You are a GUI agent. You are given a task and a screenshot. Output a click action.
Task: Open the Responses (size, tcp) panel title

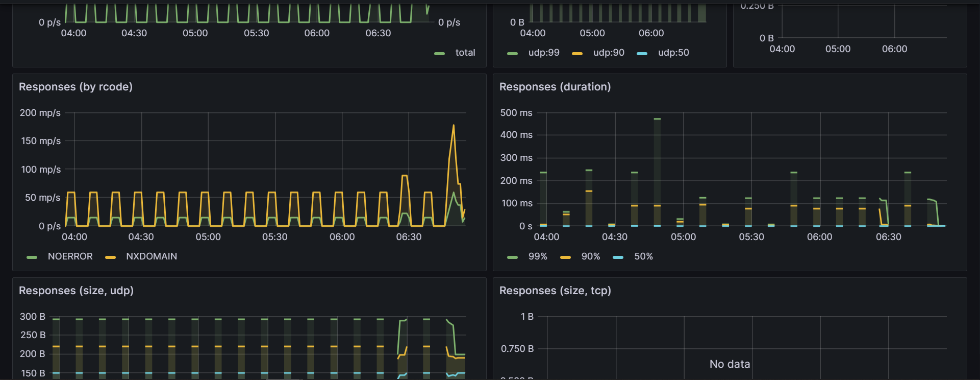tap(555, 291)
